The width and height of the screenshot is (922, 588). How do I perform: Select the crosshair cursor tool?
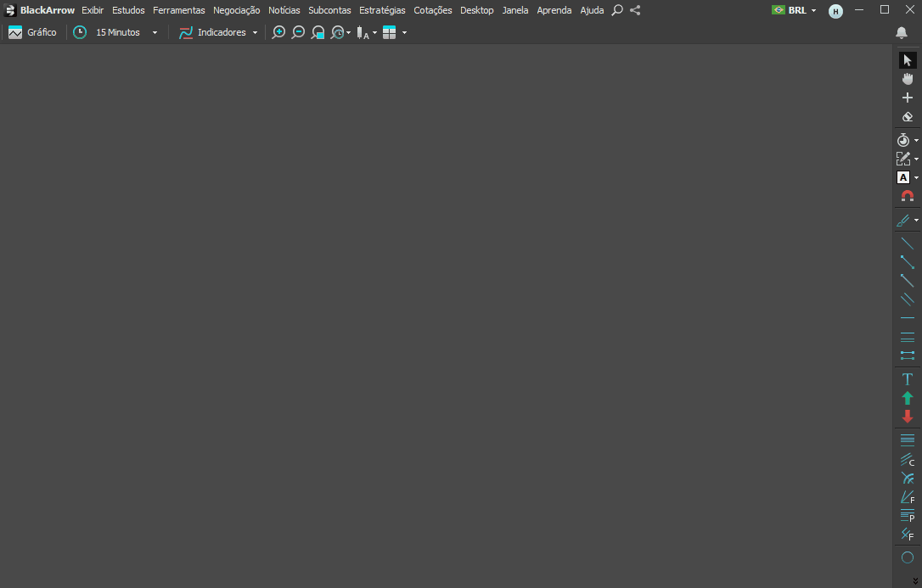[x=907, y=98]
